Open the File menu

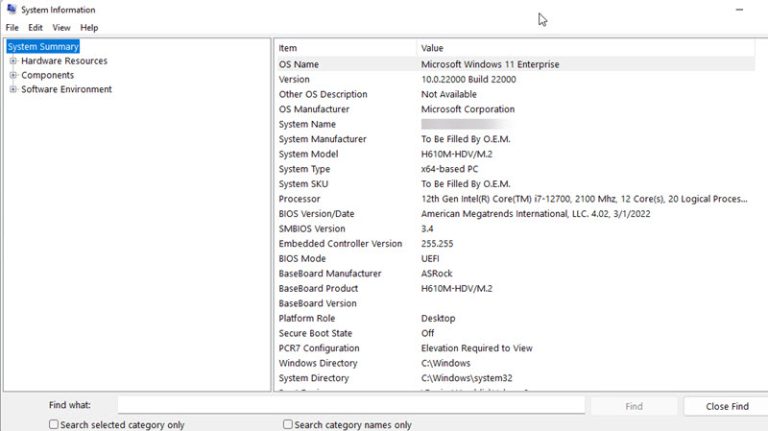[x=12, y=27]
